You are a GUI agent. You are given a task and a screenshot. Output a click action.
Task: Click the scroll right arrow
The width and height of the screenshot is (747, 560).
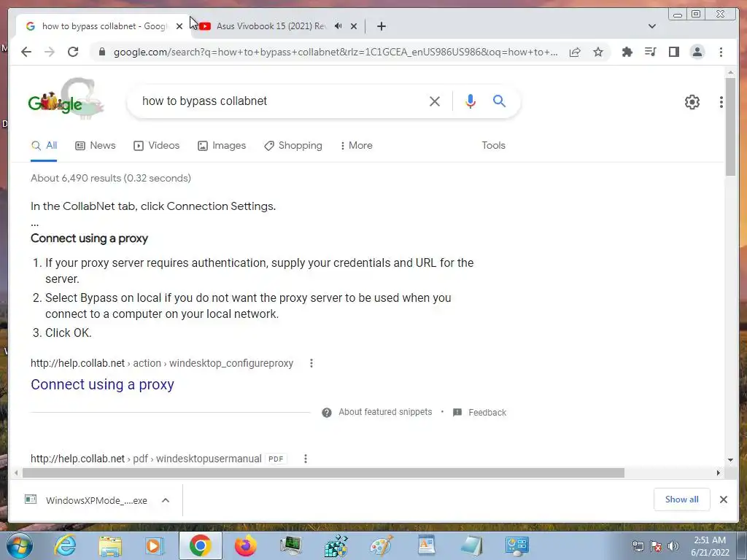[x=719, y=472]
